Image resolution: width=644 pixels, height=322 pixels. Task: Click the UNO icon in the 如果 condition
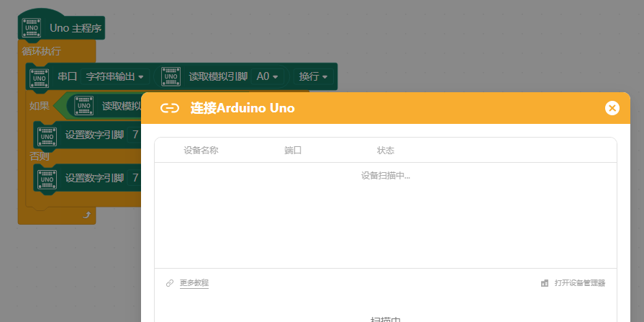pos(83,106)
